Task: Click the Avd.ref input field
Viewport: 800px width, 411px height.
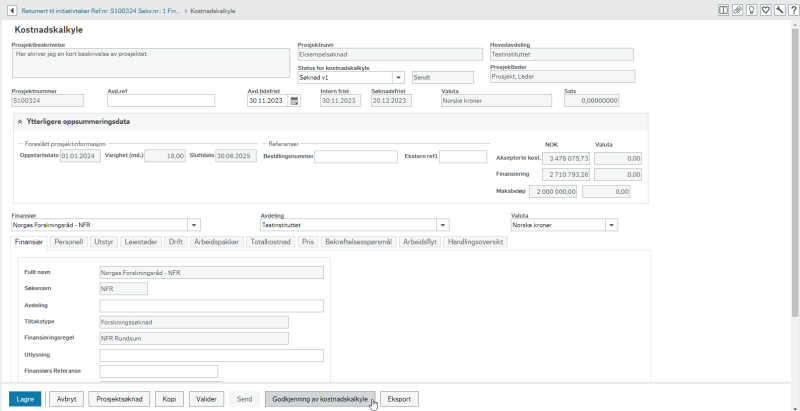Action: click(161, 100)
